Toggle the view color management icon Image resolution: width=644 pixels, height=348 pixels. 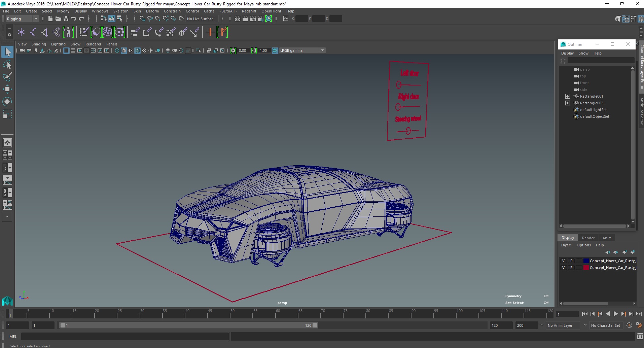click(x=275, y=50)
